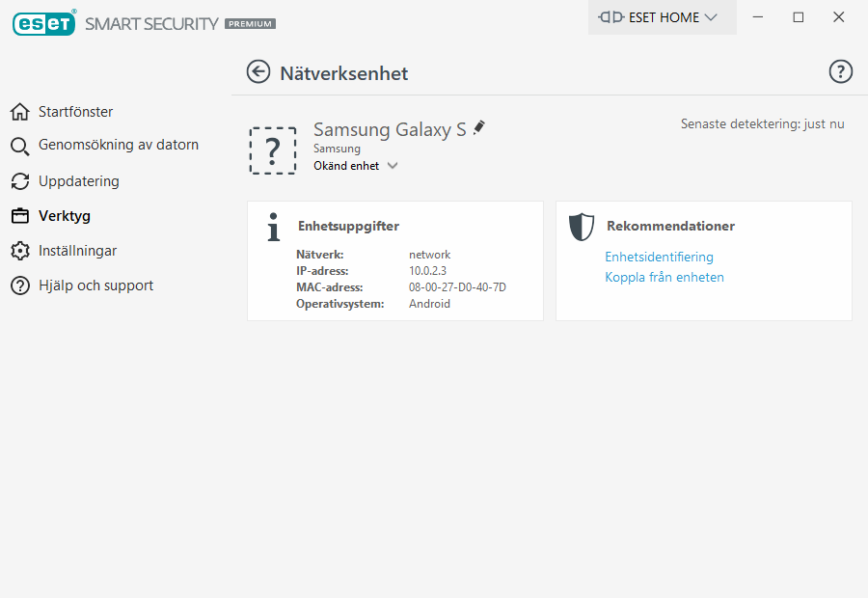Image resolution: width=868 pixels, height=598 pixels.
Task: Click the back arrow next to Nätverksenhet
Action: point(258,72)
